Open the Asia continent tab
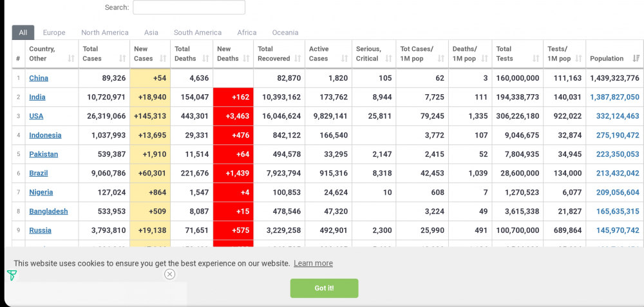This screenshot has width=644, height=307. (x=151, y=33)
